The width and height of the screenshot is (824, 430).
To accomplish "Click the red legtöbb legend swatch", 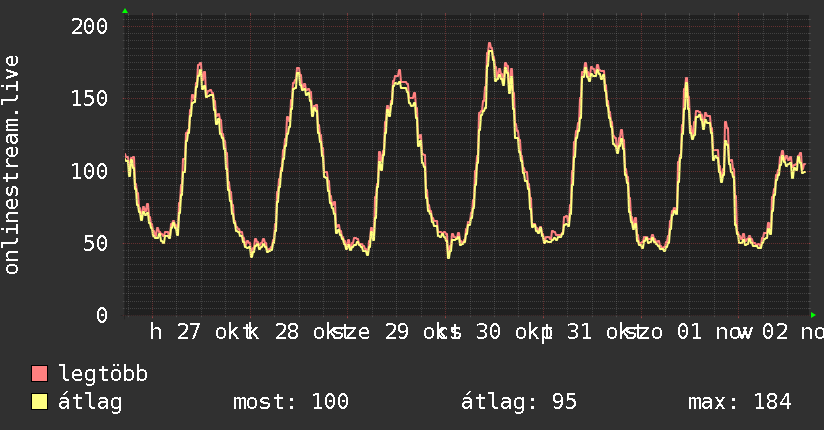I will point(40,374).
